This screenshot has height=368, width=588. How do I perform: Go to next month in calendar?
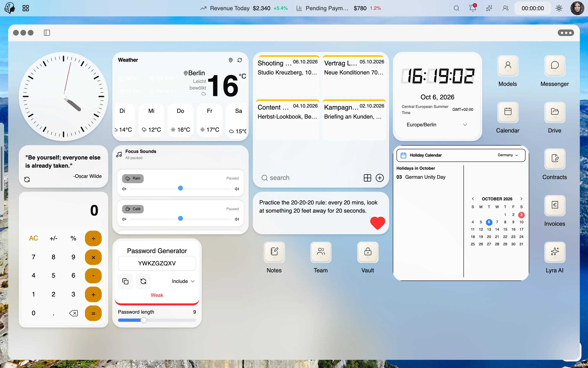coord(521,199)
